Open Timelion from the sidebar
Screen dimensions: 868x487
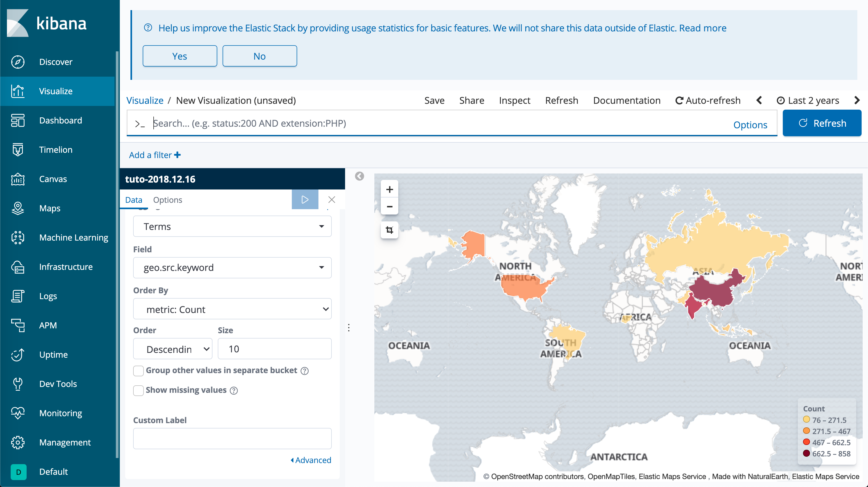tap(55, 150)
